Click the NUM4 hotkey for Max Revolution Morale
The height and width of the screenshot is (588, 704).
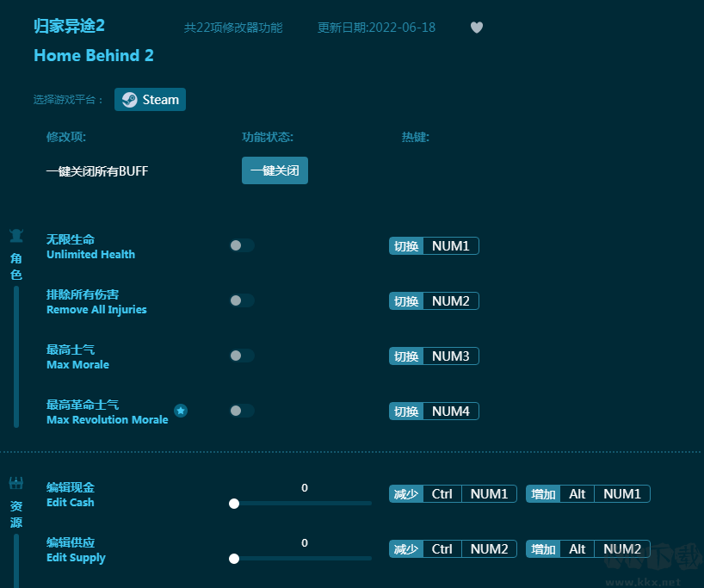point(451,412)
